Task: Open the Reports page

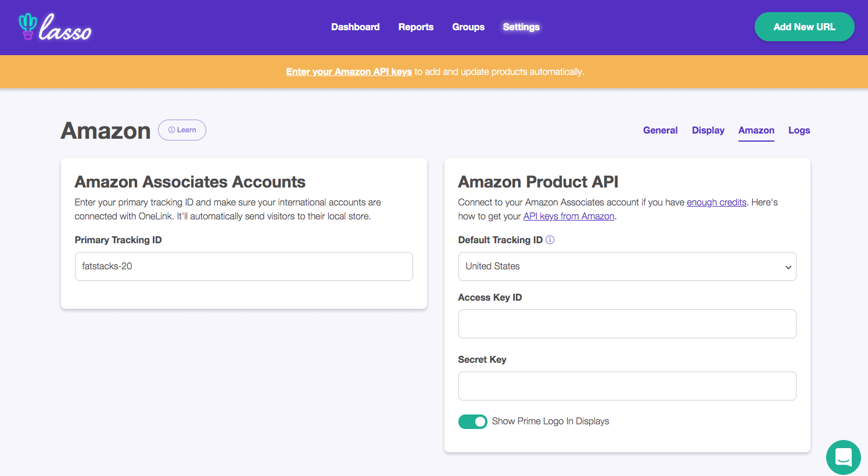Action: 415,27
